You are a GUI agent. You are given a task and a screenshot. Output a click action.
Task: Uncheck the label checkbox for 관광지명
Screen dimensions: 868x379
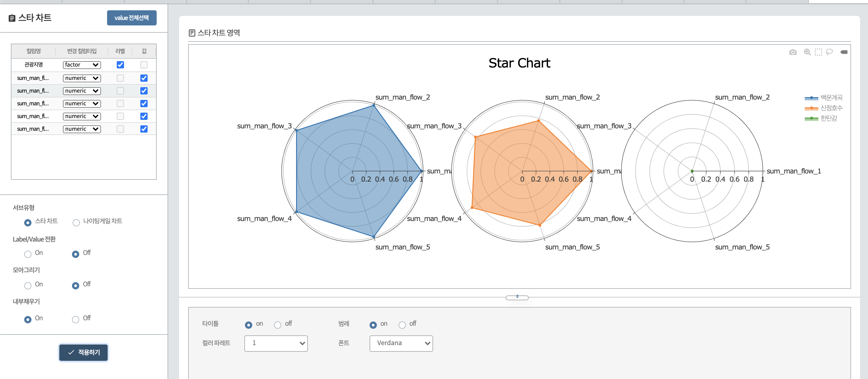120,65
